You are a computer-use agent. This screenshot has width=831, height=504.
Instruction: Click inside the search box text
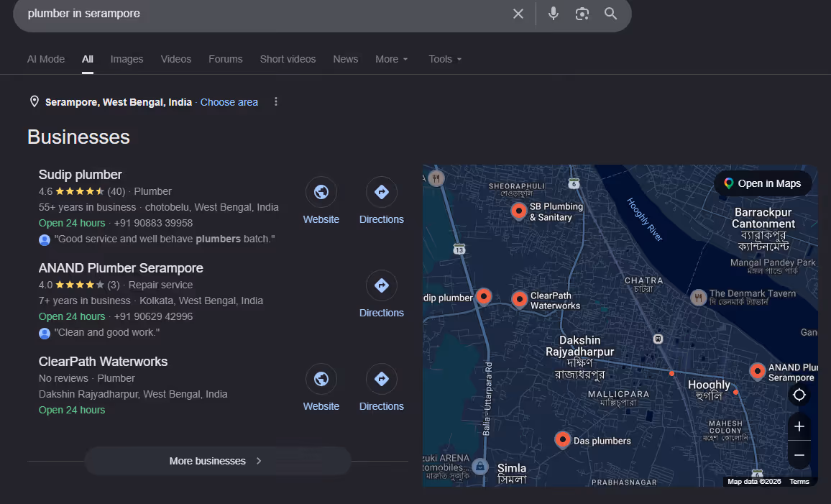(x=83, y=14)
